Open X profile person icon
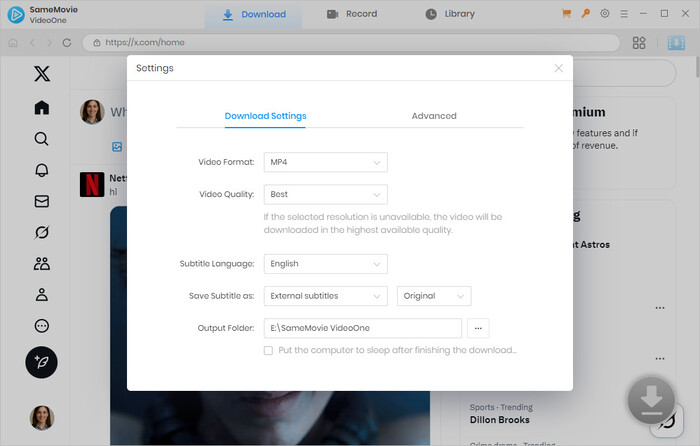 (x=42, y=295)
